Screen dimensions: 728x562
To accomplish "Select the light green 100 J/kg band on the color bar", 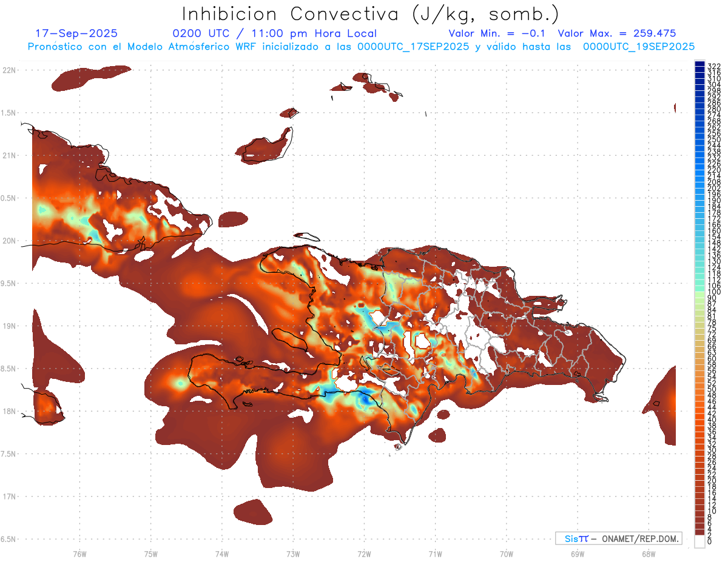I will (699, 293).
